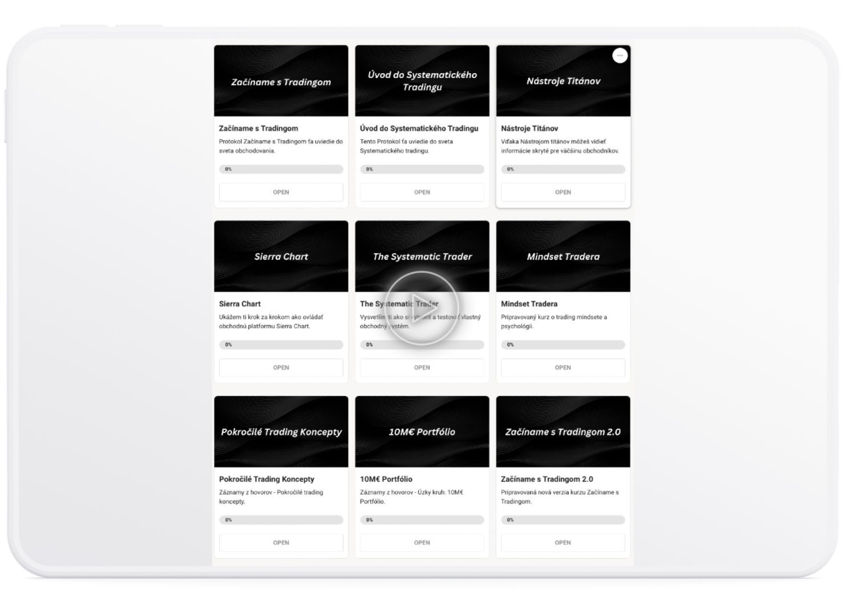Click OPEN under Sierra Chart

click(281, 367)
